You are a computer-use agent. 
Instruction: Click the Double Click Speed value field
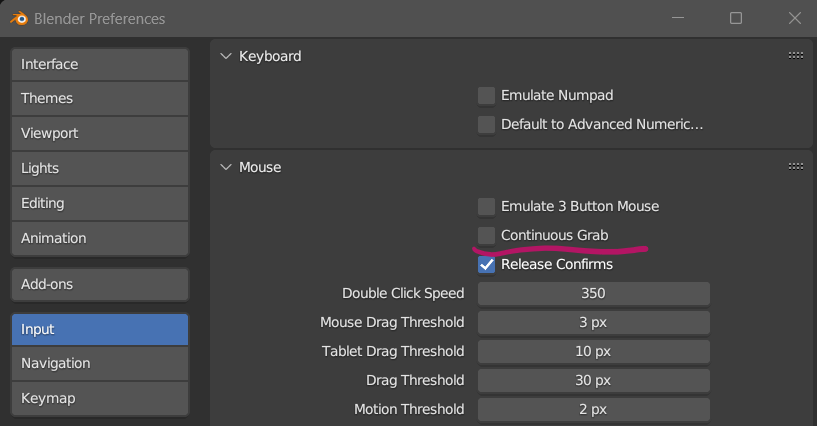(593, 294)
